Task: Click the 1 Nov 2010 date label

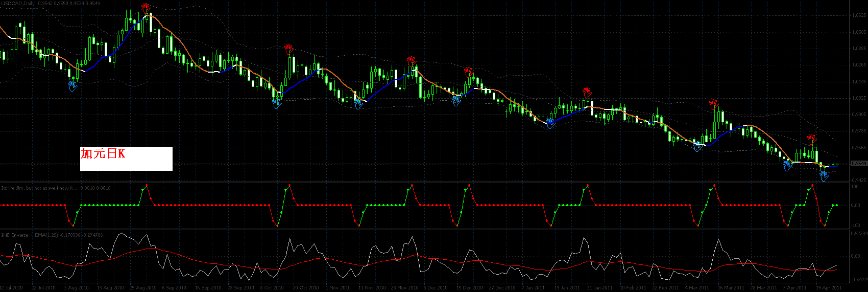Action: point(339,288)
